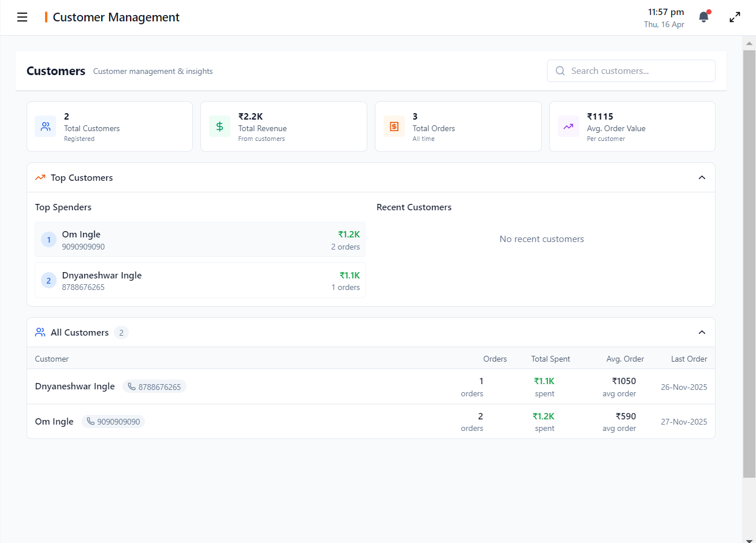
Task: Click the scrollbar down arrow
Action: pos(749,540)
